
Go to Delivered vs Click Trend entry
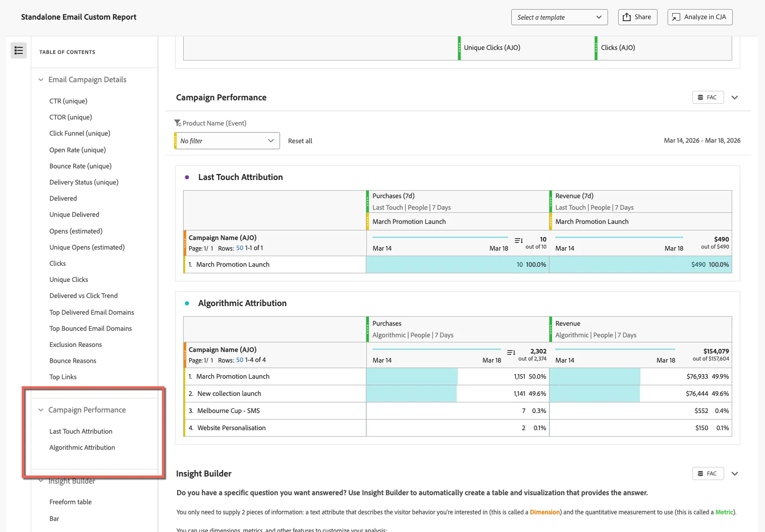(83, 295)
